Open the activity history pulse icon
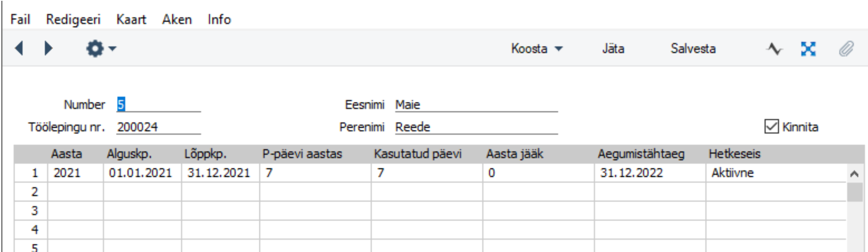The width and height of the screenshot is (868, 252). tap(774, 49)
